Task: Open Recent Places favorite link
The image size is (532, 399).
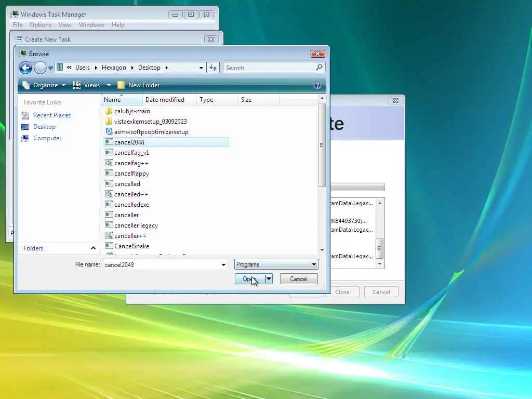Action: (x=52, y=115)
